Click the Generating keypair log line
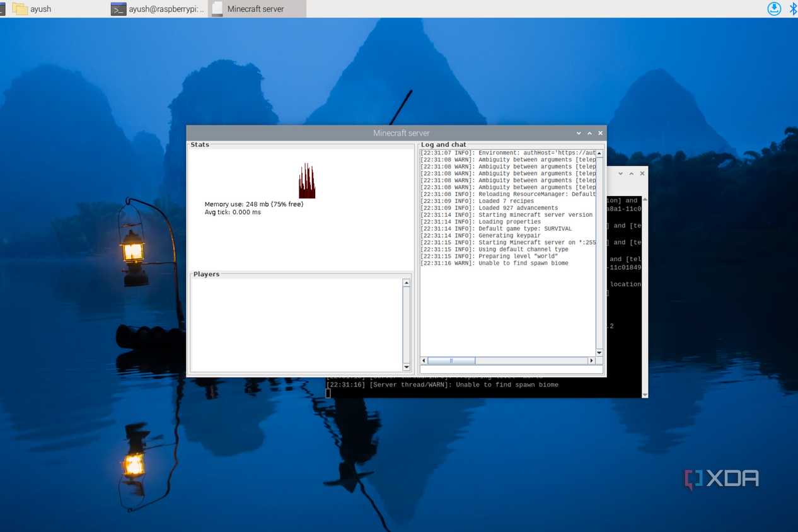 [481, 236]
